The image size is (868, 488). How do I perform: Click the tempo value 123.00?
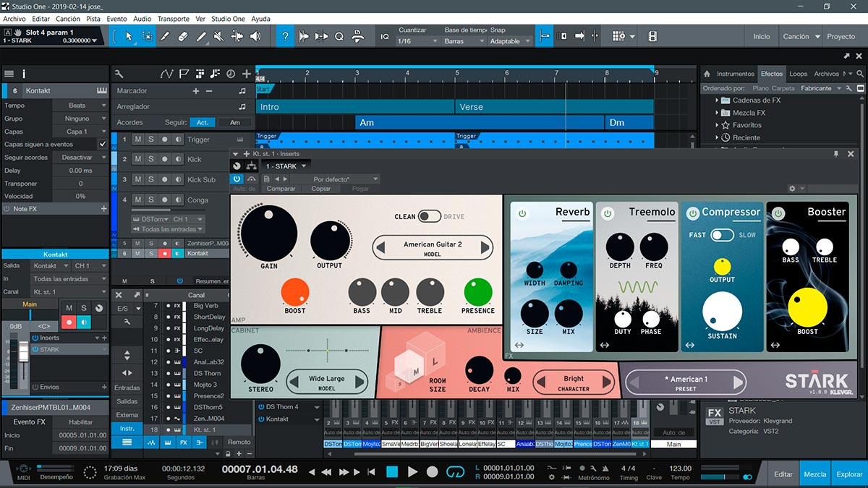tap(680, 468)
